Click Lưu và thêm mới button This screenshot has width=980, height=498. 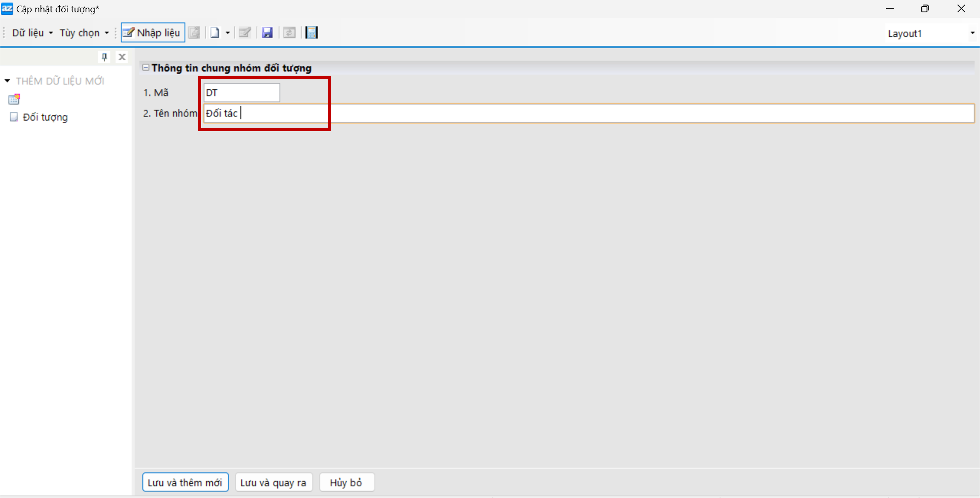(185, 482)
